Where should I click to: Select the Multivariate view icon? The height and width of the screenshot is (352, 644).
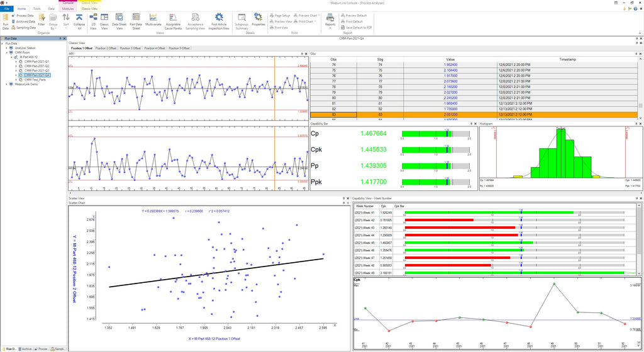pyautogui.click(x=153, y=19)
